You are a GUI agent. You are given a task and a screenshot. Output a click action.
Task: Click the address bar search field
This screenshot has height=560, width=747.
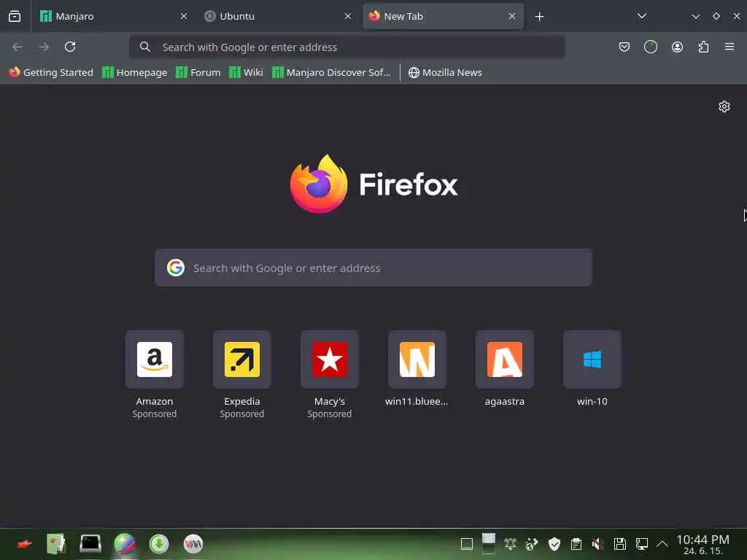click(347, 47)
